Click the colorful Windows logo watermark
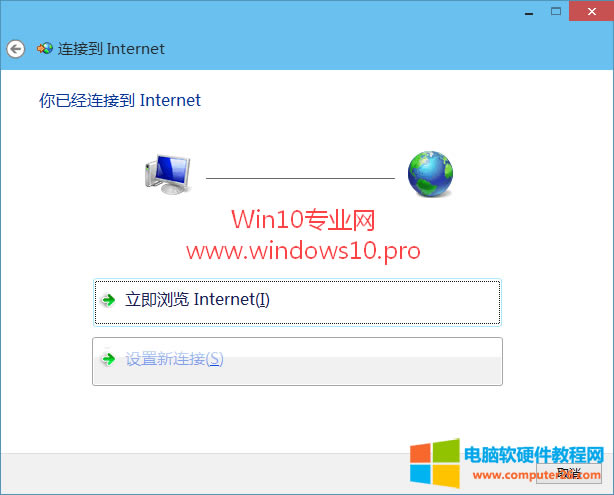This screenshot has height=495, width=614. (435, 463)
